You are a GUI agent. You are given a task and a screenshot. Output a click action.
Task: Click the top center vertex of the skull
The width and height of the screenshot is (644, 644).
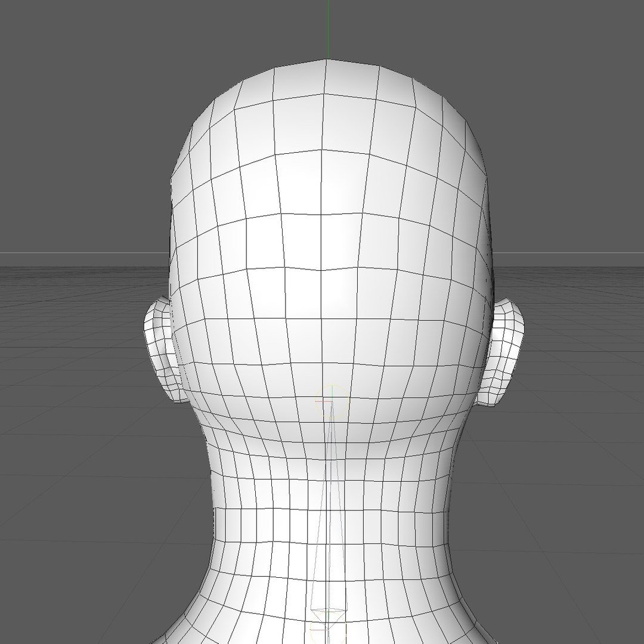[x=327, y=60]
